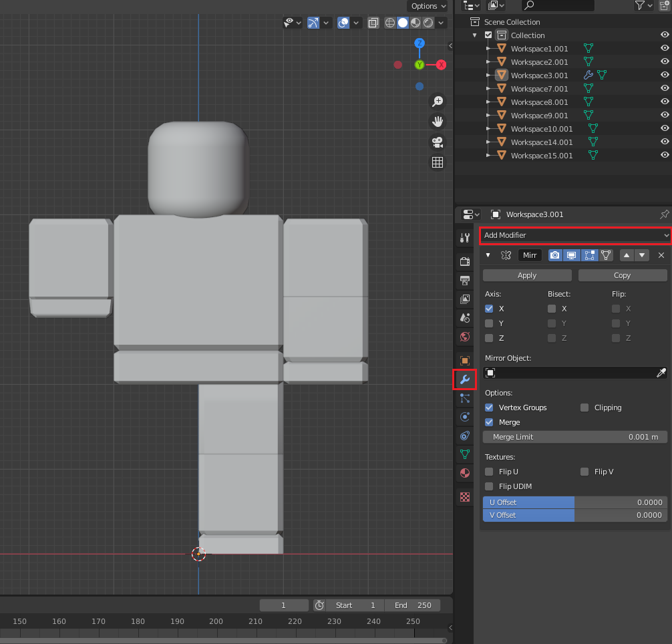Collapse the Collection tree in outliner
Viewport: 672px width, 644px height.
click(474, 35)
